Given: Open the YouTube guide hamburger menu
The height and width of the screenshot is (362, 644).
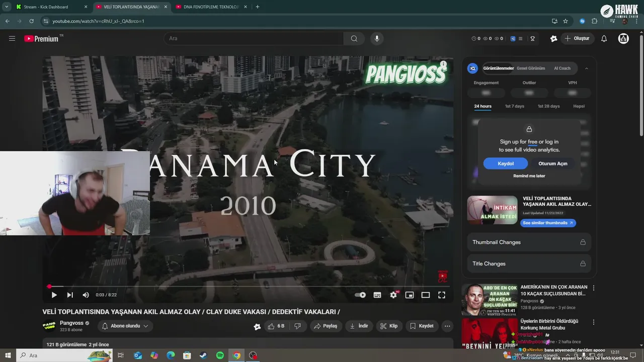Looking at the screenshot, I should point(12,38).
